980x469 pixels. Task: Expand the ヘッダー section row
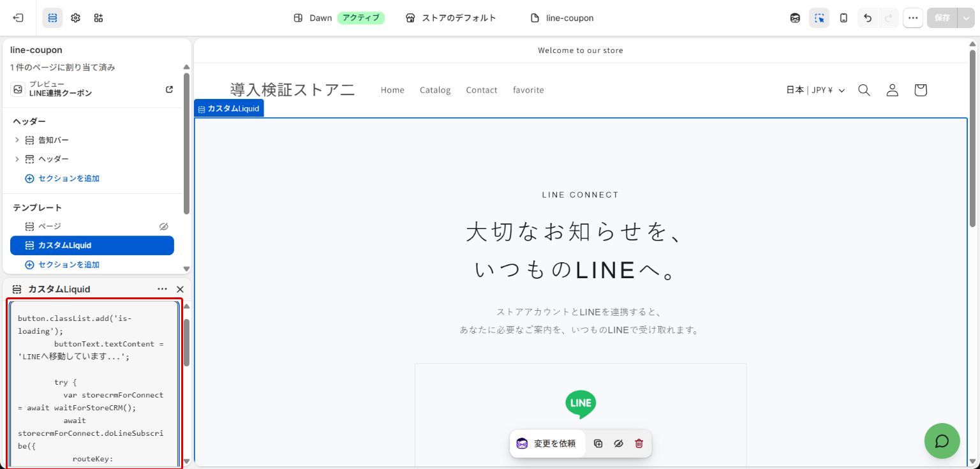click(x=17, y=159)
